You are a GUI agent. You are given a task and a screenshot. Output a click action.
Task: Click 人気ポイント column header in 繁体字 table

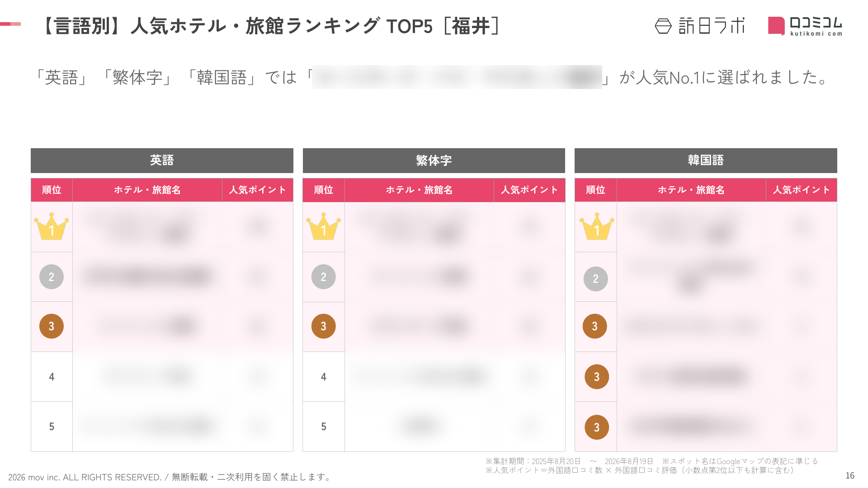[x=529, y=190]
